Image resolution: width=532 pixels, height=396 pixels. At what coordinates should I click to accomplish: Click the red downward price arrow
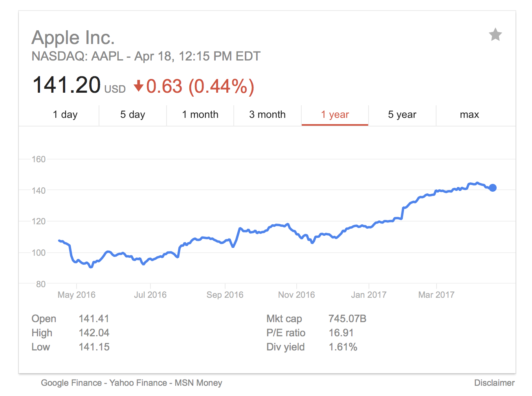point(138,86)
